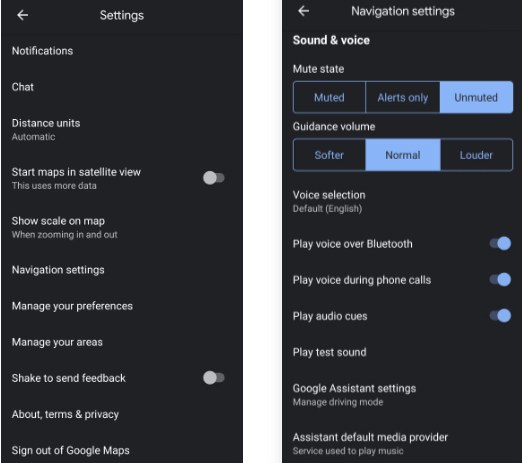Sign out of Google Maps

[122, 450]
